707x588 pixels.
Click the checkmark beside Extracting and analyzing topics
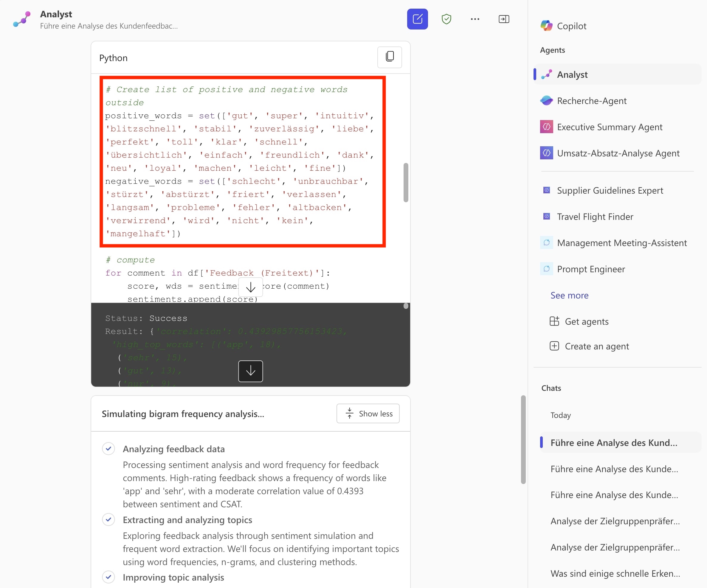point(108,519)
